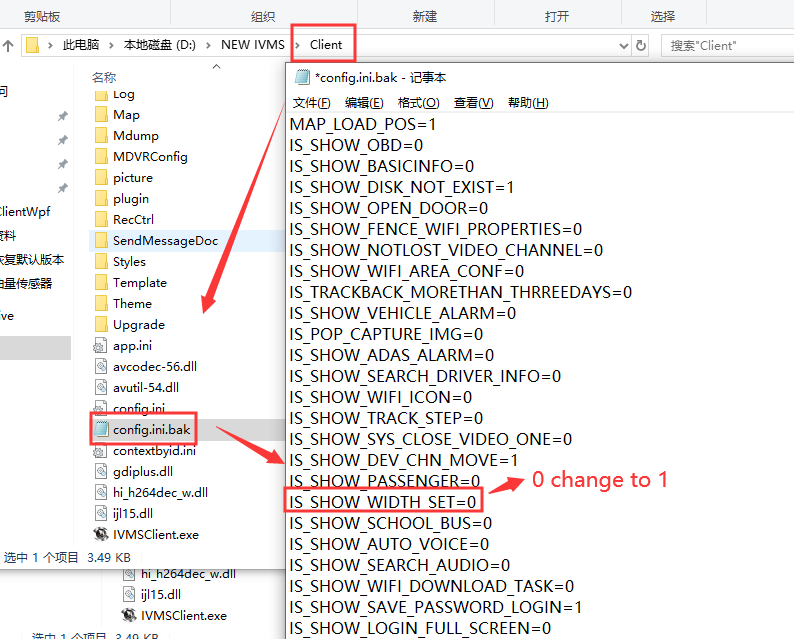Viewport: 794px width, 639px height.
Task: Click the hi_h264dec_w.dll icon in front Explorer
Action: coord(101,492)
